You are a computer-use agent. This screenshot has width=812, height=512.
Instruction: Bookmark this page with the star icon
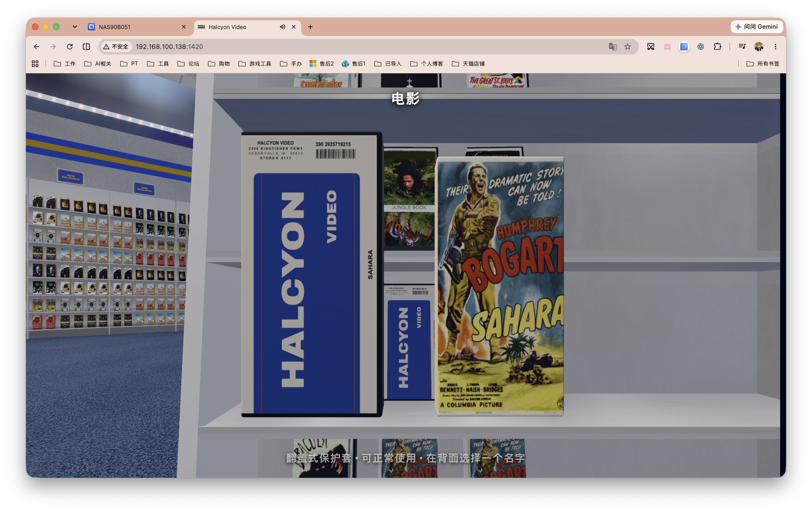tap(628, 47)
